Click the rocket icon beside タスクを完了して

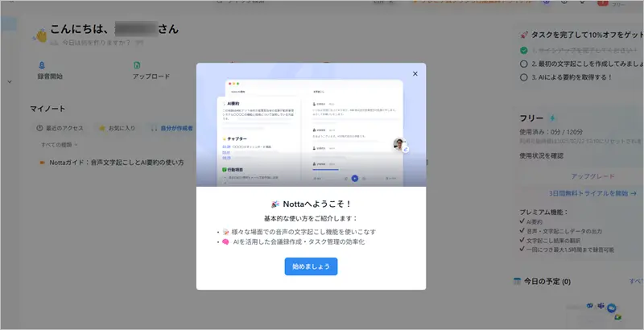pyautogui.click(x=524, y=35)
